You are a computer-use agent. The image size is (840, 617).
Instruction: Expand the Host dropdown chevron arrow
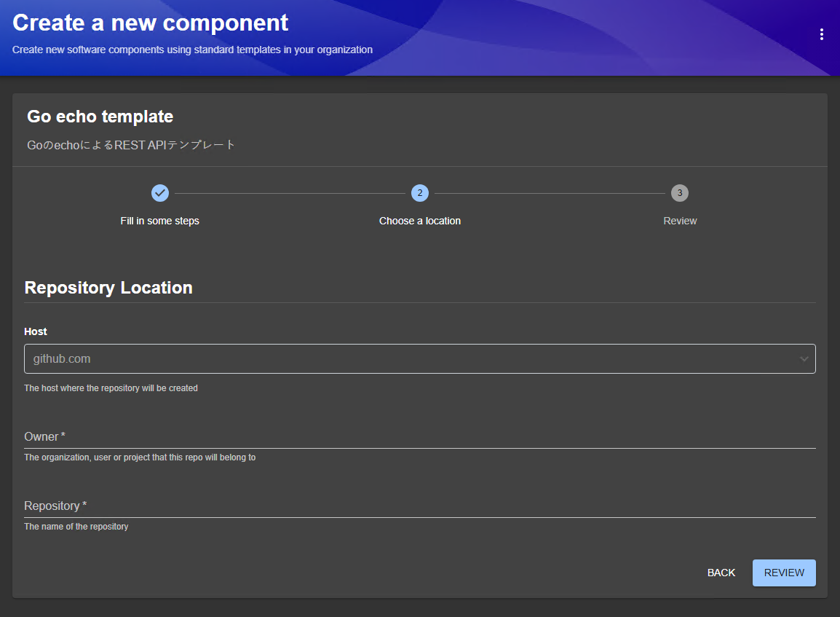click(804, 359)
